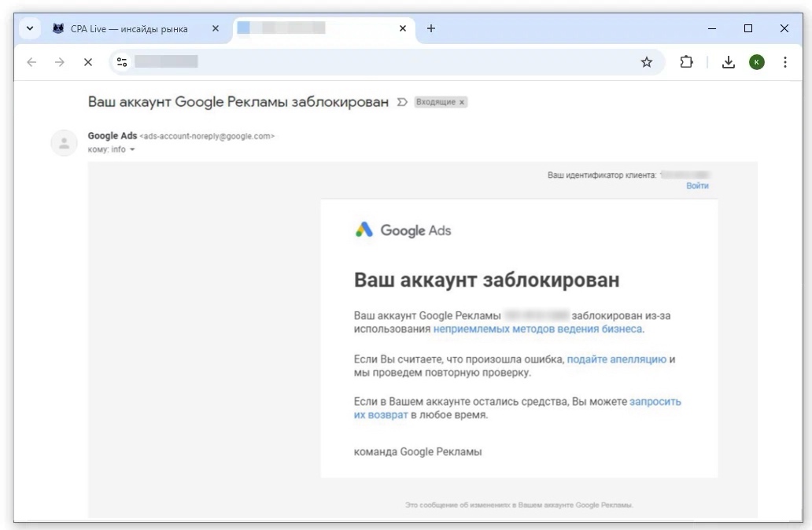812x530 pixels.
Task: Click the Google Ads logo
Action: 403,230
